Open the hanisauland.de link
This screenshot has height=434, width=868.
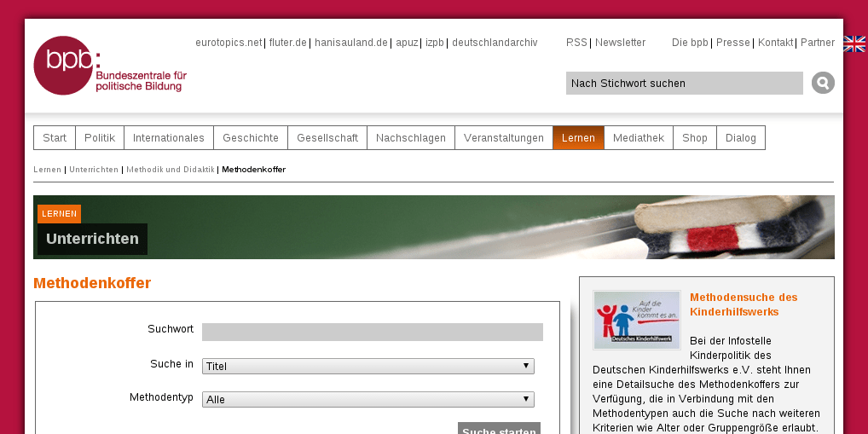pos(351,43)
